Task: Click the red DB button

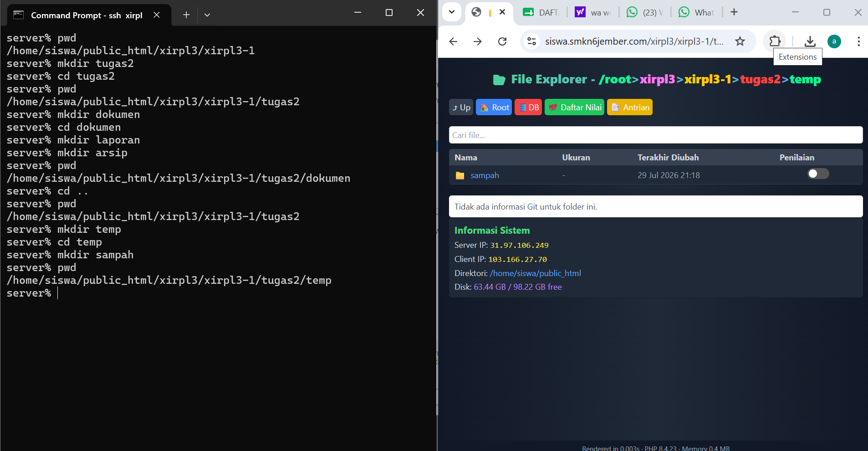Action: 528,108
